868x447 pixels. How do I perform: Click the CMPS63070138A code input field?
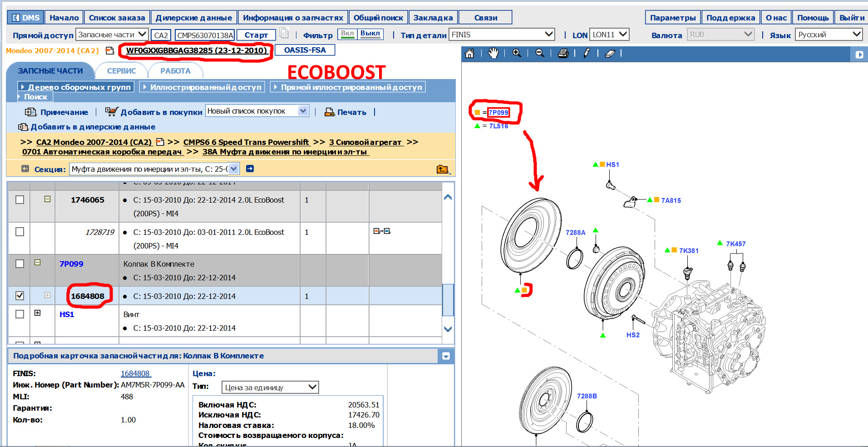[205, 35]
